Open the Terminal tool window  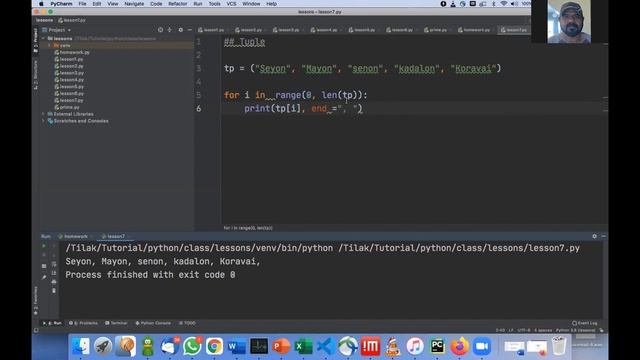point(116,323)
